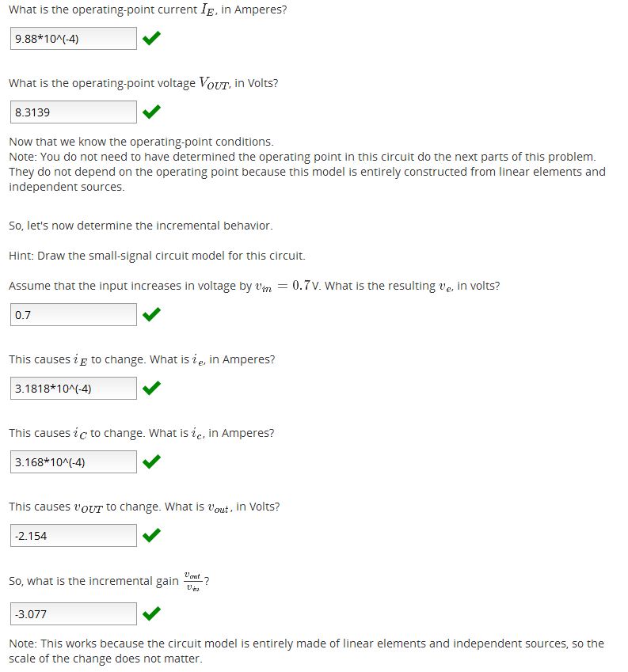Click the small-signal circuit model hint text
Viewport: 628px width, 672px height.
(157, 256)
